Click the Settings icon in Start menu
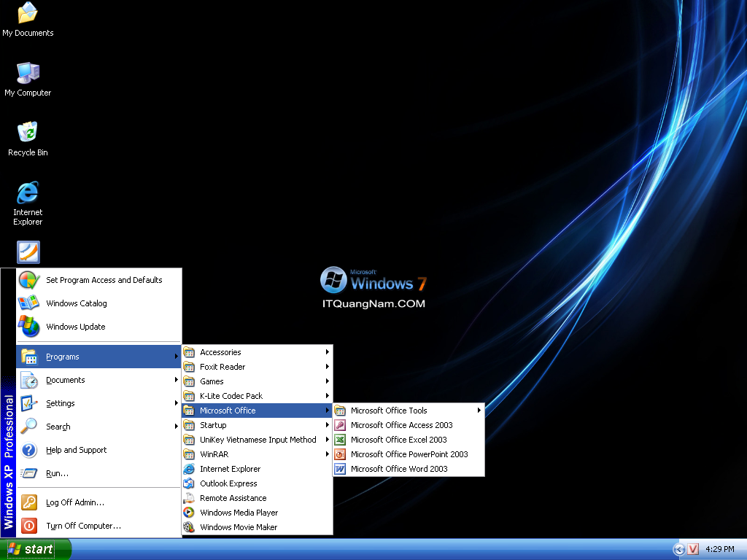The height and width of the screenshot is (560, 747). 28,403
